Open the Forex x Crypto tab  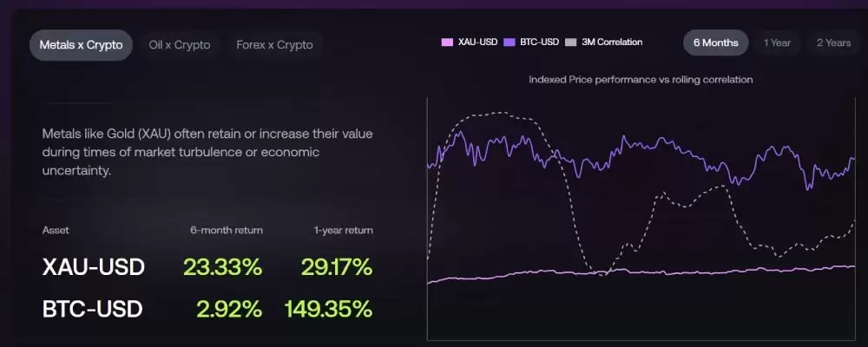tap(274, 45)
